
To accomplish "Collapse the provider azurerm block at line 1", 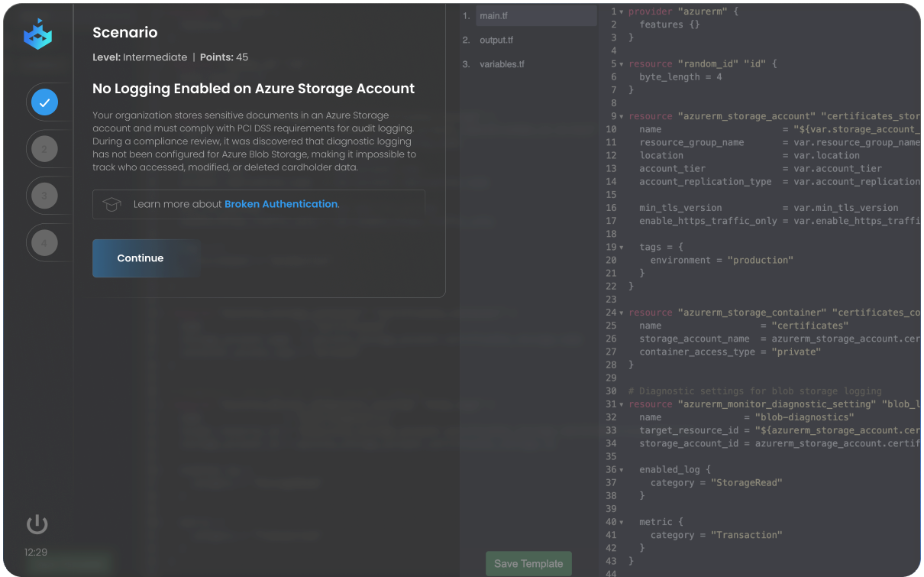I will coord(622,12).
